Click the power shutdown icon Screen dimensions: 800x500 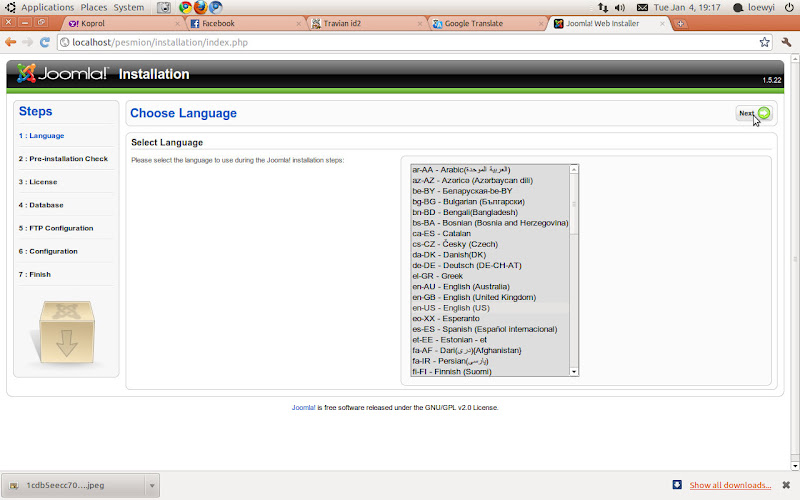[789, 7]
